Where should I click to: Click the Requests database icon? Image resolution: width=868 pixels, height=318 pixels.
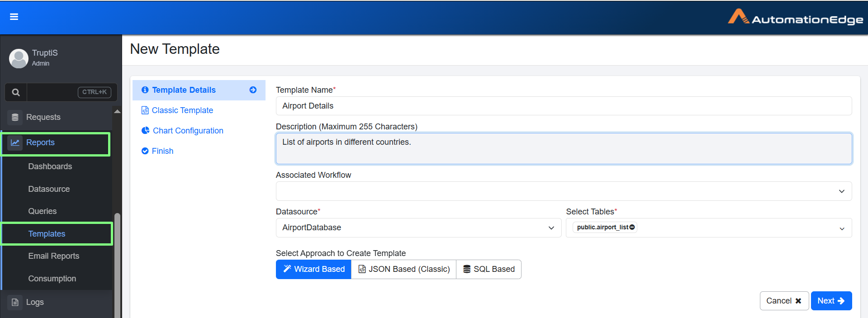15,117
